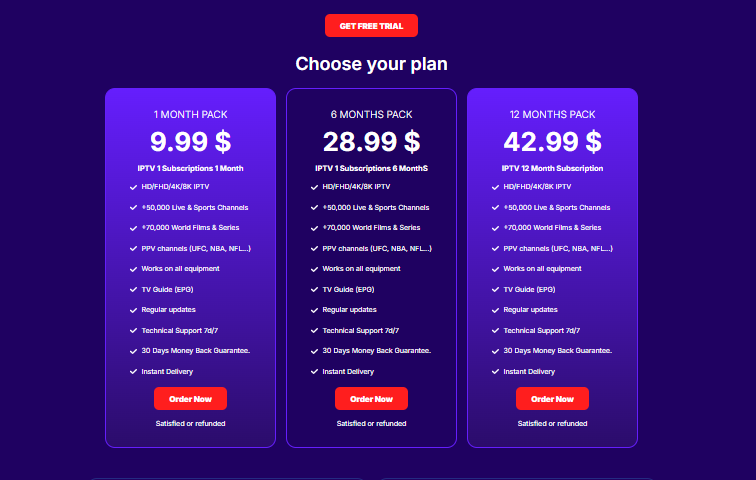Click checkmark next to PPV channels in 6 Months pack
This screenshot has height=480, width=756.
[314, 249]
